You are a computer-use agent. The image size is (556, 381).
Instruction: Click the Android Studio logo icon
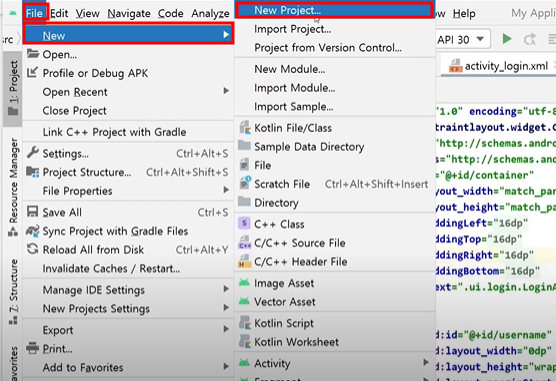point(13,13)
